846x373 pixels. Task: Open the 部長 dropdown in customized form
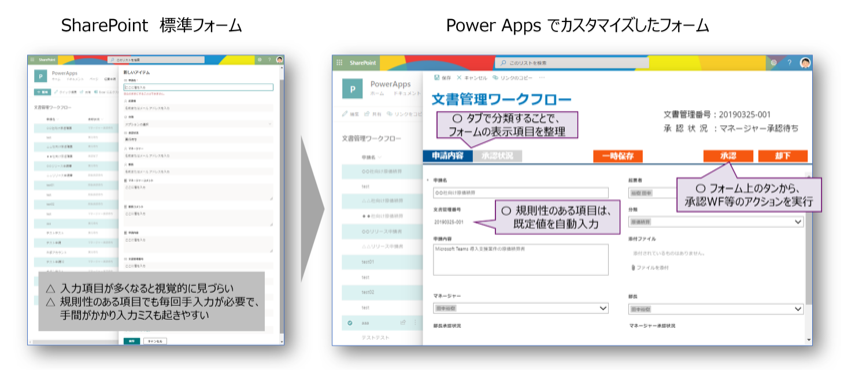tap(716, 309)
